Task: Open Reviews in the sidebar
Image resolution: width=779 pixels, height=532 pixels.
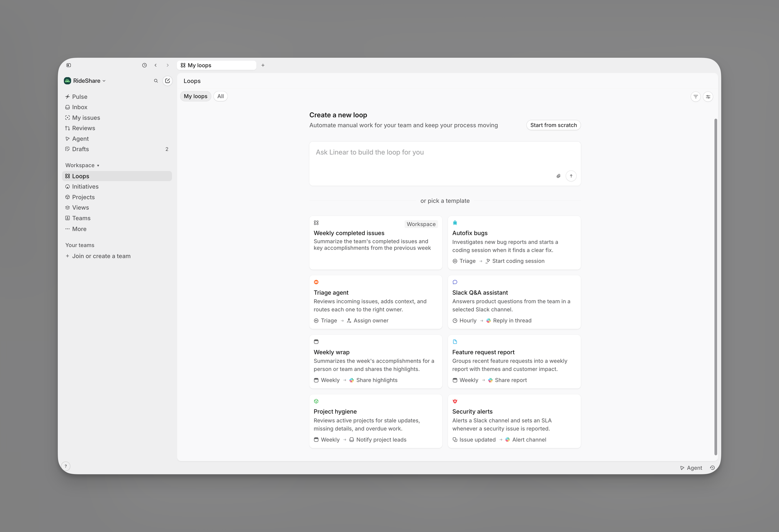Action: [x=117, y=128]
